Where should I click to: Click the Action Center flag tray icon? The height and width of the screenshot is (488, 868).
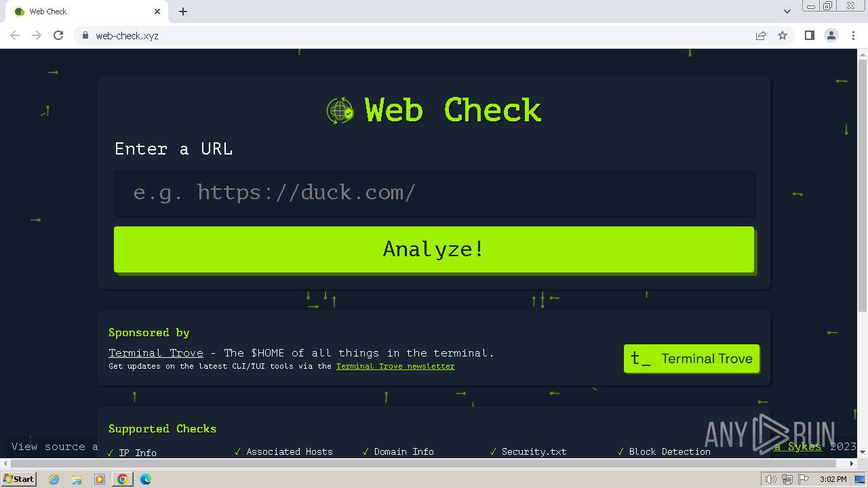click(x=804, y=479)
